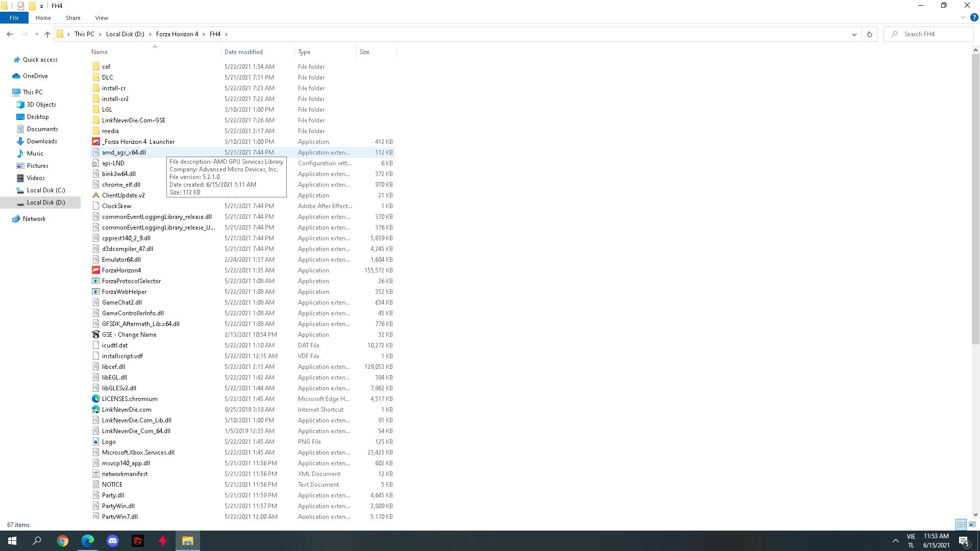Launch Google Chrome from the taskbar
The height and width of the screenshot is (551, 980).
point(63,541)
